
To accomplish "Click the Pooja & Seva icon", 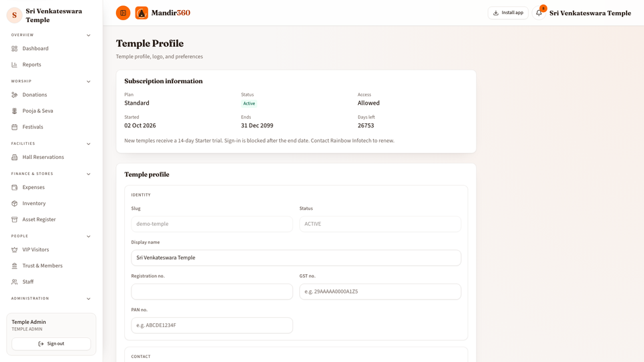I will tap(14, 111).
